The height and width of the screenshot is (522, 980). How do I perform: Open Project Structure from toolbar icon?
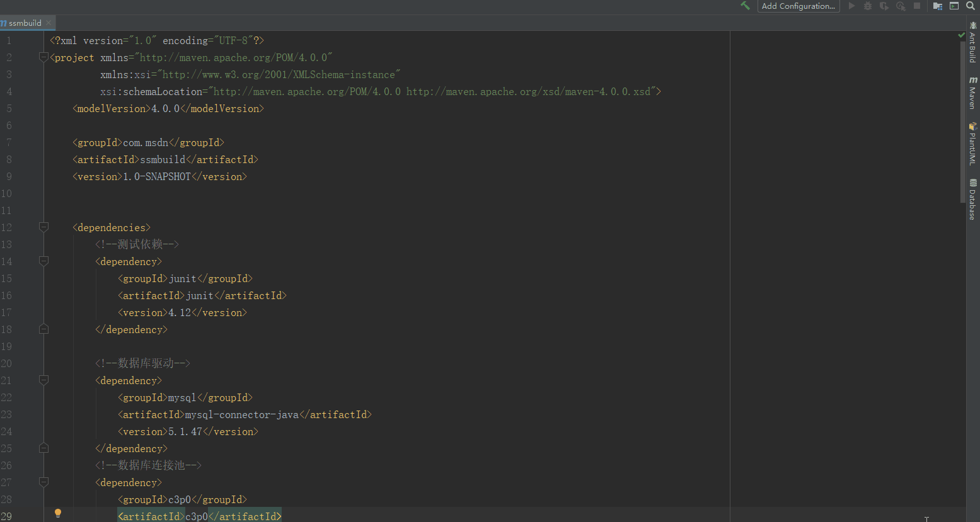pos(938,6)
